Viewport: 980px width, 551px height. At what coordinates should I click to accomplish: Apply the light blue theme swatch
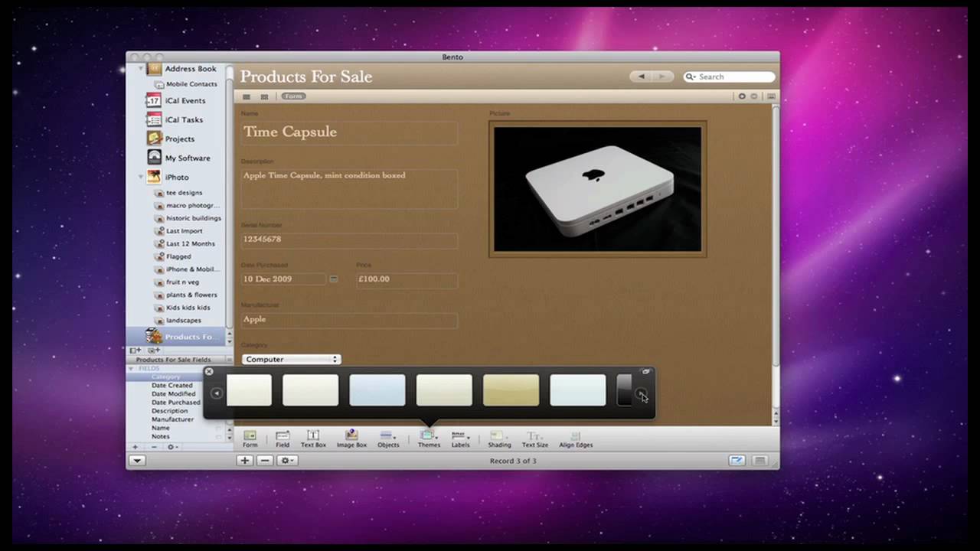pos(377,390)
